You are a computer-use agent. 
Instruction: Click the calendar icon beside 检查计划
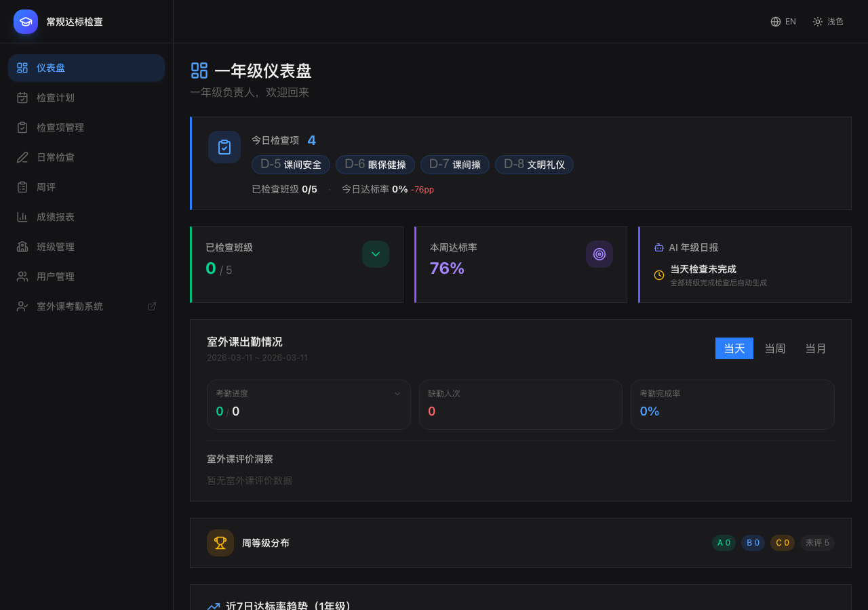click(22, 98)
